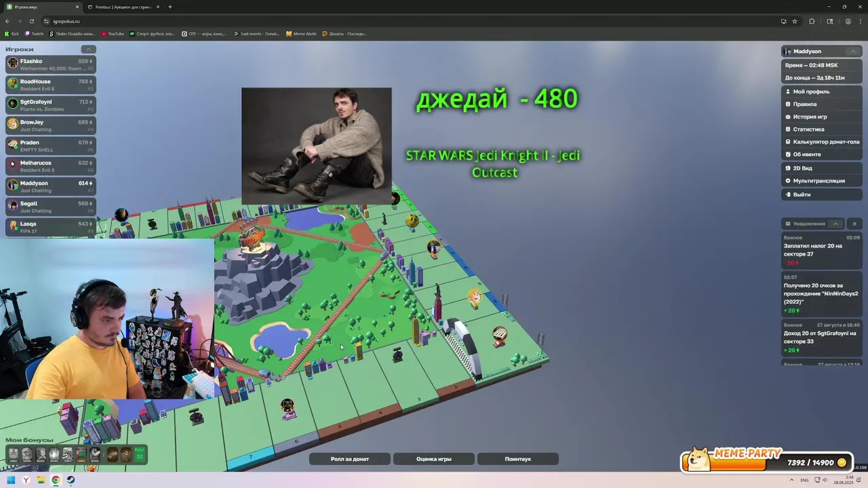Reload the igropolius.ru page

click(31, 21)
